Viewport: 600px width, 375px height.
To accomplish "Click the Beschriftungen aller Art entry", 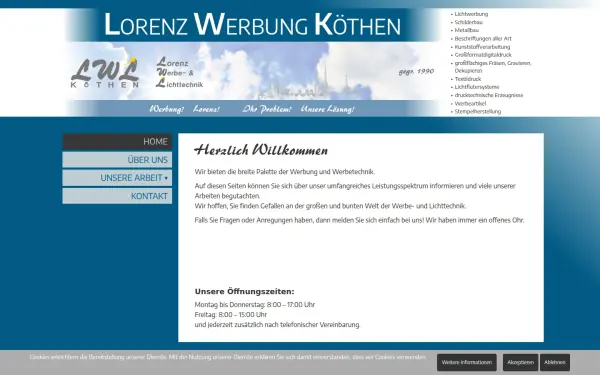I will click(x=483, y=39).
